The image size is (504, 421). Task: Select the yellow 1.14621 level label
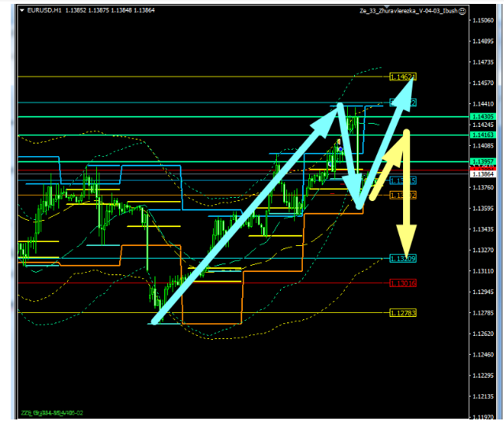403,76
